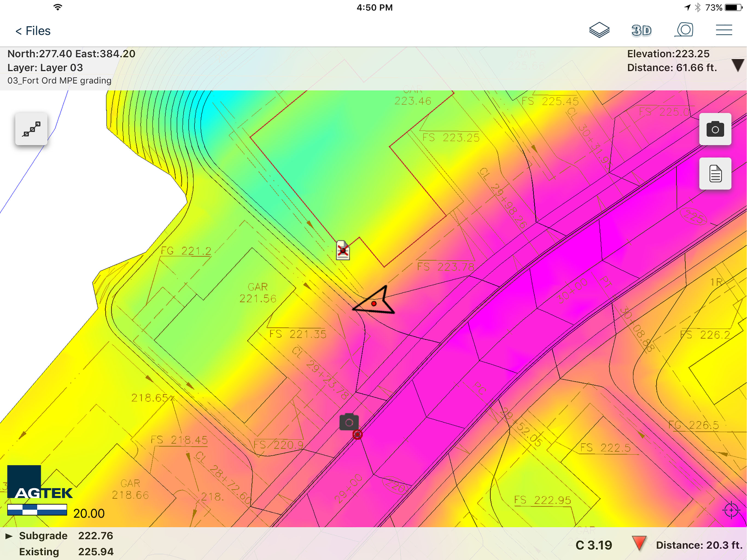The width and height of the screenshot is (747, 560).
Task: Tap the Wi-Fi icon in status bar
Action: click(58, 7)
